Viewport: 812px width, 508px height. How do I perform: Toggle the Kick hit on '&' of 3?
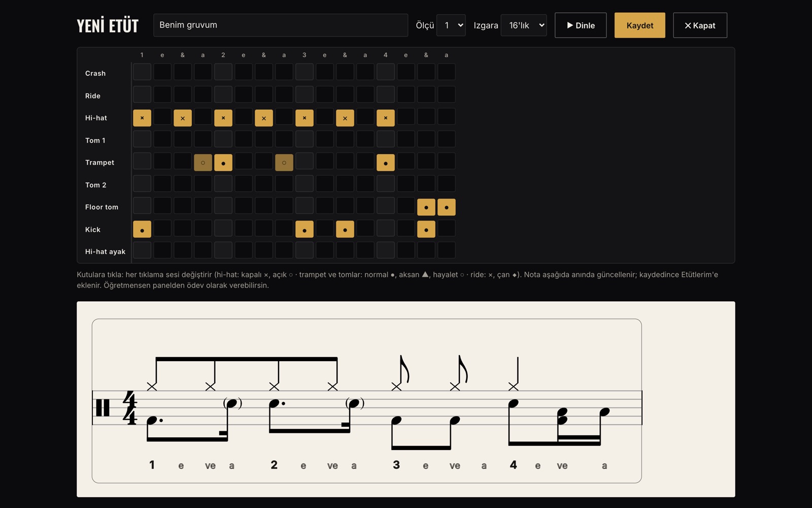345,230
